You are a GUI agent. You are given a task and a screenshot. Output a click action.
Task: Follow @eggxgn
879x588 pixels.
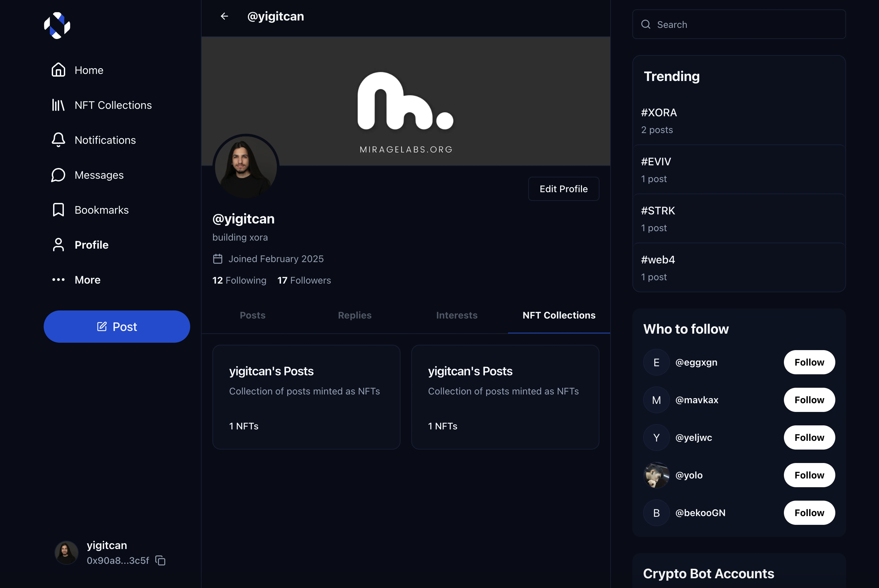[809, 362]
